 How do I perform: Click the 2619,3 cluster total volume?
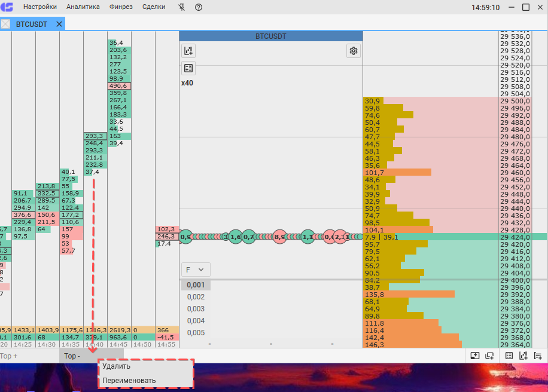pos(120,330)
